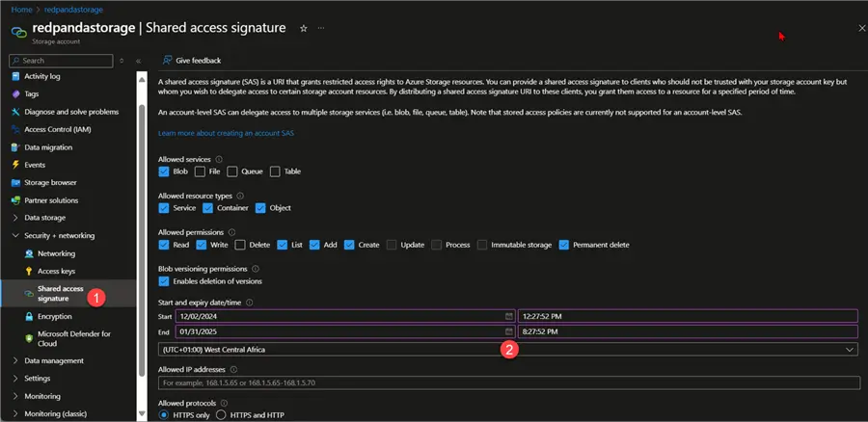Click the Microsoft Defender shield icon
This screenshot has width=868, height=422.
pos(29,338)
